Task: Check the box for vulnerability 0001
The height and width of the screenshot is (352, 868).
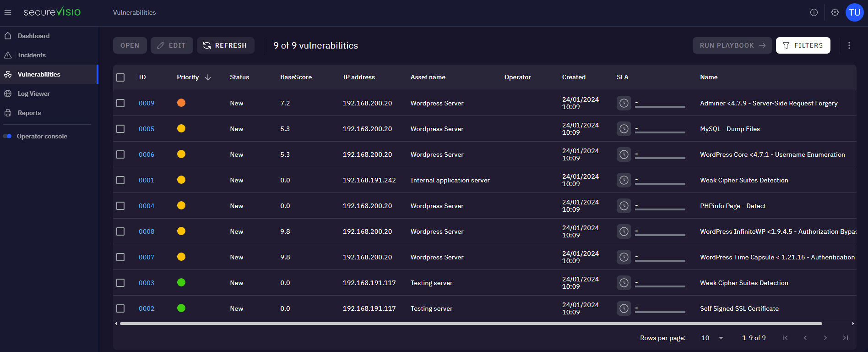Action: coord(120,180)
